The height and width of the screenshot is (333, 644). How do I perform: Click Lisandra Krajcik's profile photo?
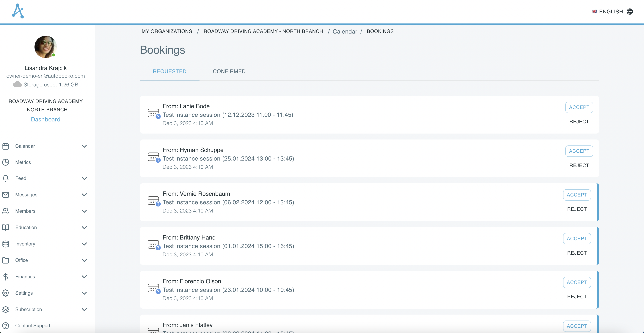[x=45, y=47]
